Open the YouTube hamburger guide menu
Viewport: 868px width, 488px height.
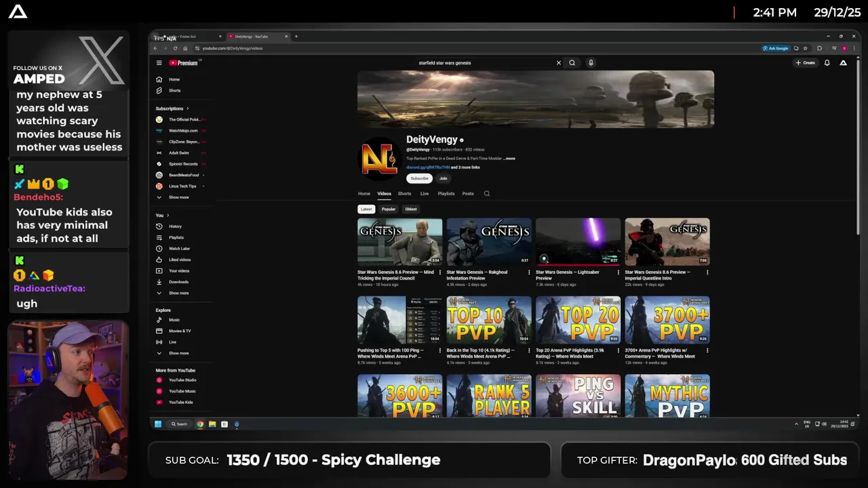(159, 63)
